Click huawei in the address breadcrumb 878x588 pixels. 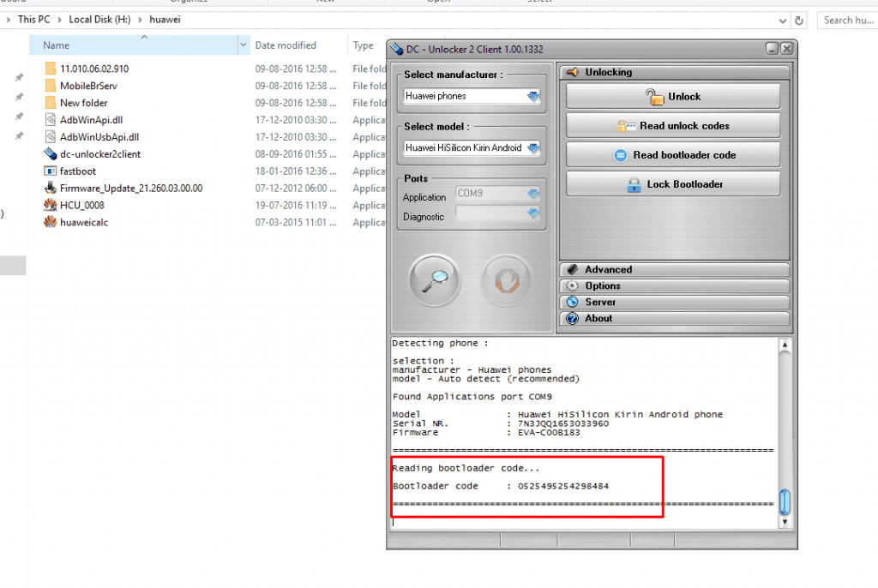(x=165, y=20)
